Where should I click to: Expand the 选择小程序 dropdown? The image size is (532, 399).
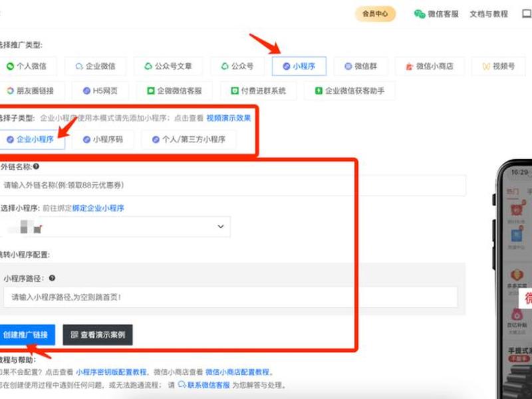pyautogui.click(x=115, y=227)
